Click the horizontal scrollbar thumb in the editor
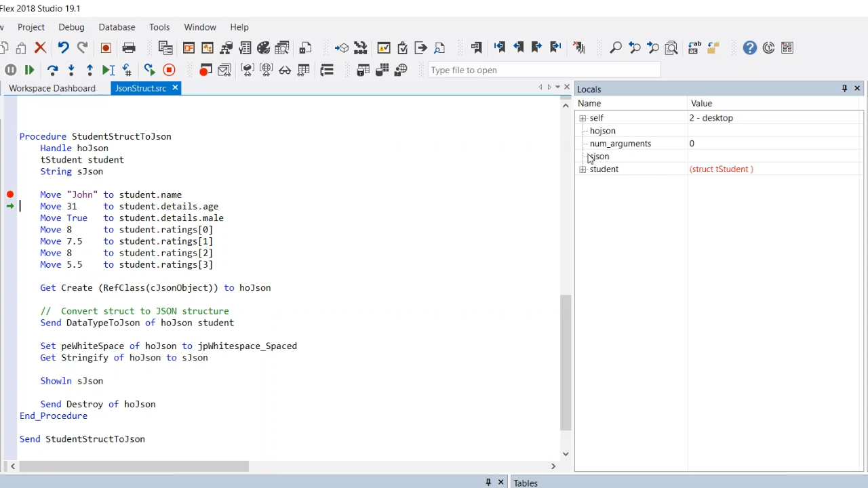 [x=136, y=466]
